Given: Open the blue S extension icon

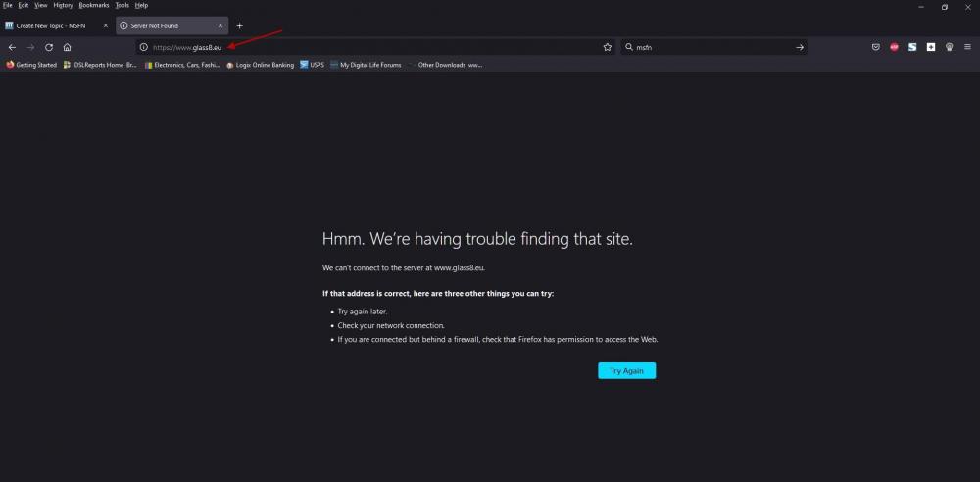Looking at the screenshot, I should [912, 47].
